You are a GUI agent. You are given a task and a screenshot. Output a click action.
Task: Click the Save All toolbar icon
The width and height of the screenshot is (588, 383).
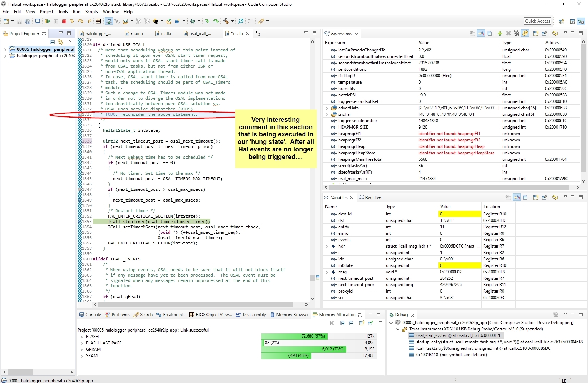coord(28,21)
